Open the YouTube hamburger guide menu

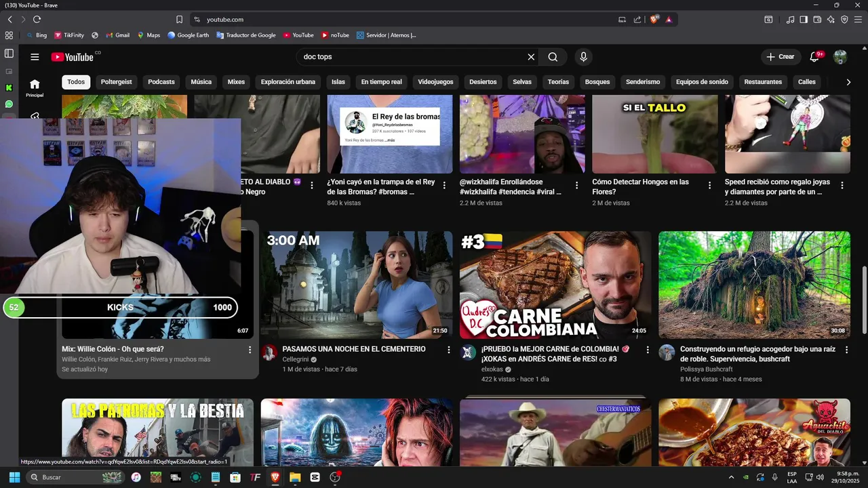pyautogui.click(x=35, y=57)
